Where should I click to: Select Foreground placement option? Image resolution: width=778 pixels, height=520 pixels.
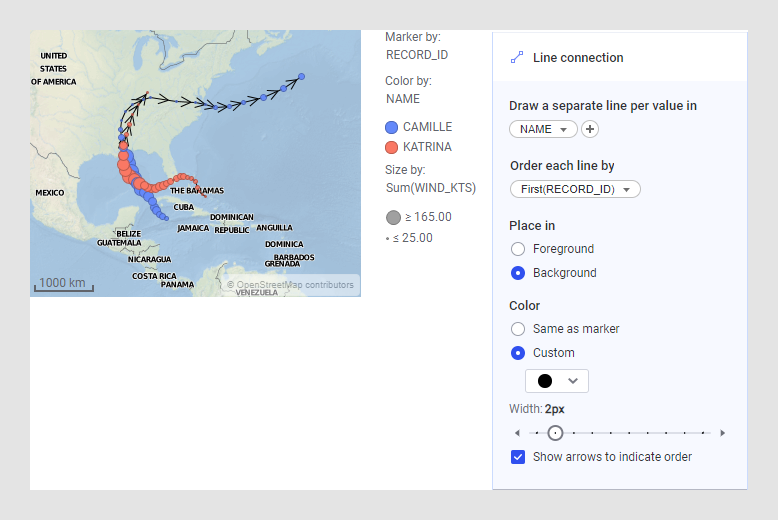pyautogui.click(x=518, y=249)
